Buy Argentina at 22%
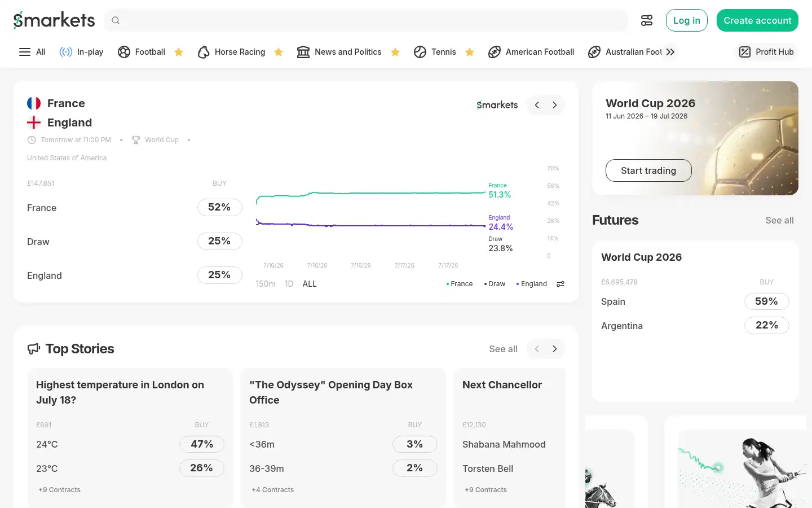The image size is (812, 508). pyautogui.click(x=767, y=325)
